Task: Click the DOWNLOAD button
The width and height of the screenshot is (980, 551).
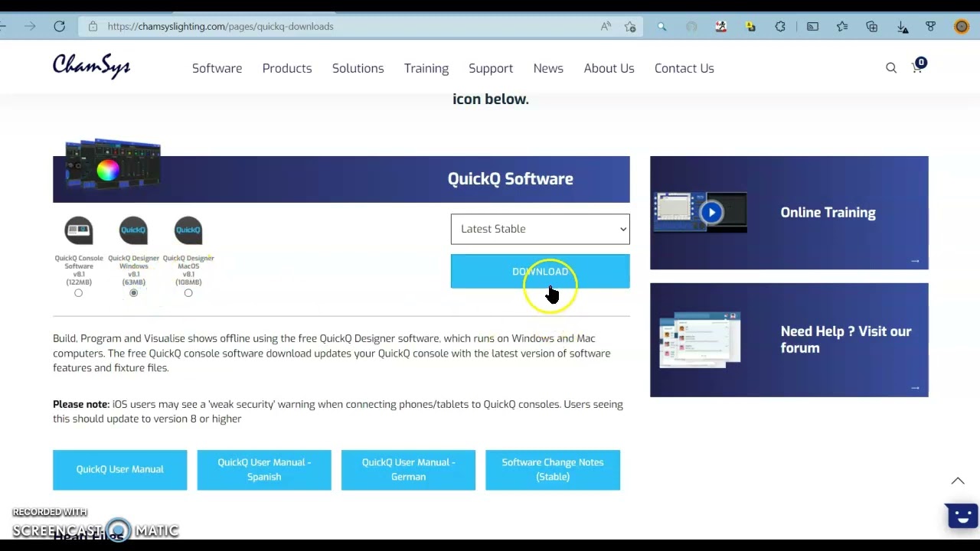Action: 540,272
